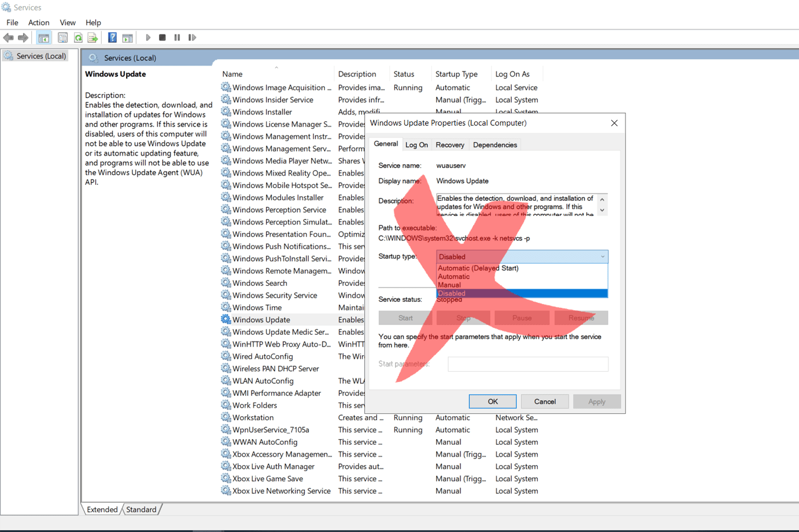Screen dimensions: 799x532
Task: Select Services (Local) in the console tree
Action: (x=41, y=56)
